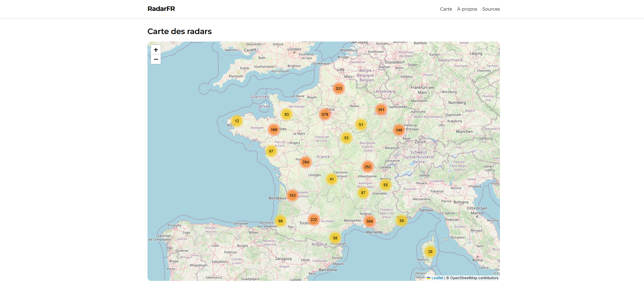Click the Guernsey label on map
644x286 pixels.
[260, 97]
